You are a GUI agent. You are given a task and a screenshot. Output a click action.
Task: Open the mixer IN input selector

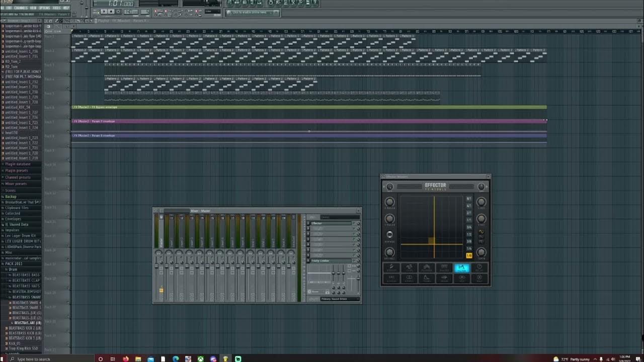point(340,217)
